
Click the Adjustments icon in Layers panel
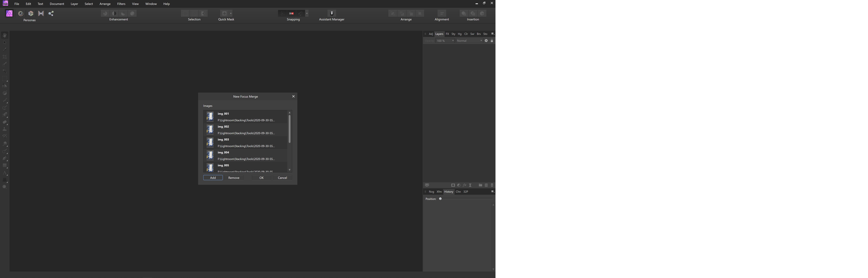[459, 185]
